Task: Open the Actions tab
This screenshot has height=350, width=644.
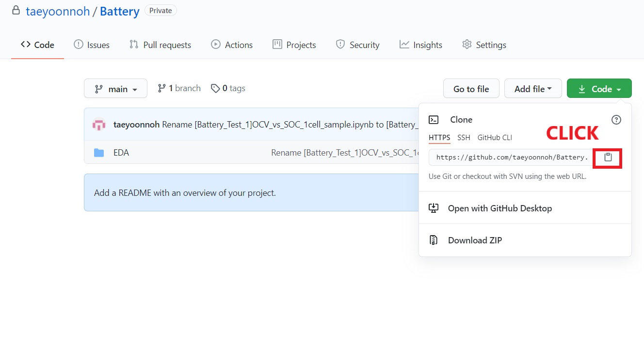Action: (x=232, y=45)
